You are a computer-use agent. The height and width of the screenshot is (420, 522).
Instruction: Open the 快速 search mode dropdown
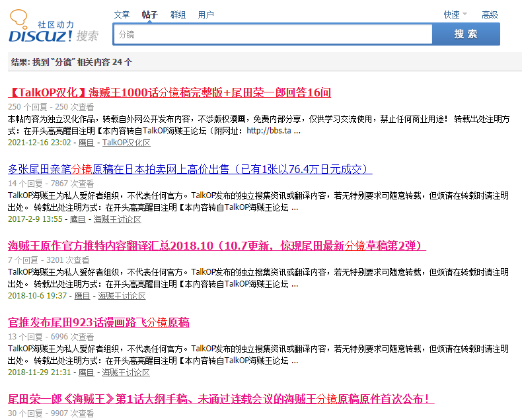(455, 15)
